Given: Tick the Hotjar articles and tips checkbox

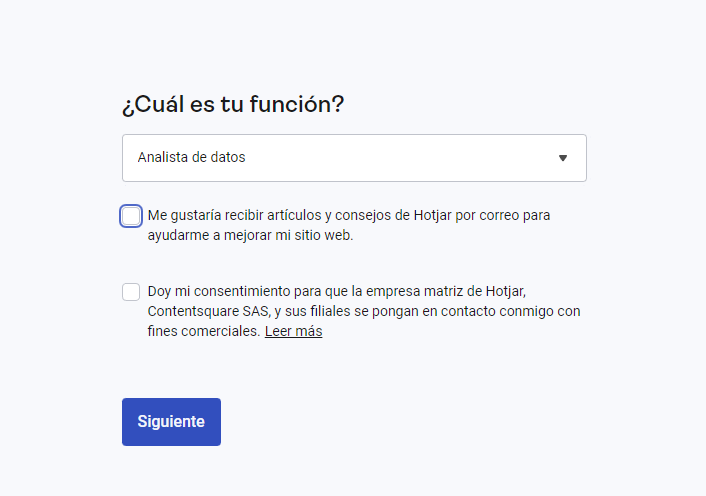Looking at the screenshot, I should click(x=131, y=216).
